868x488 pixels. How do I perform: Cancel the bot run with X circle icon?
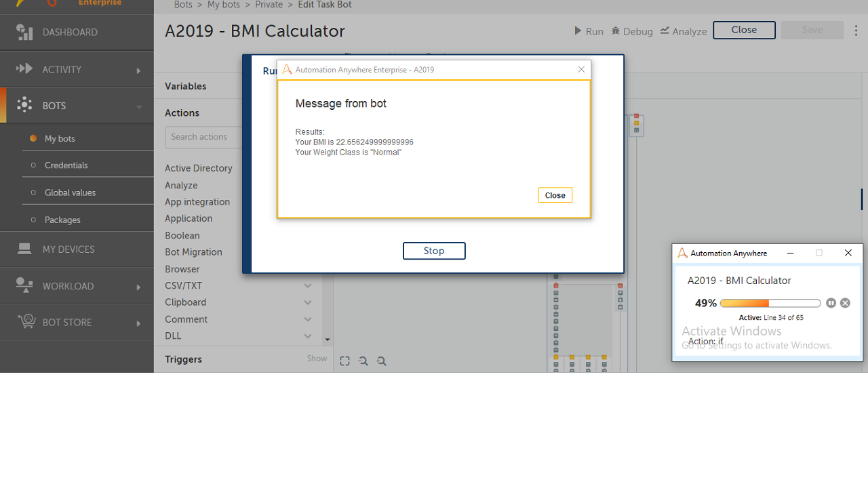pos(845,303)
